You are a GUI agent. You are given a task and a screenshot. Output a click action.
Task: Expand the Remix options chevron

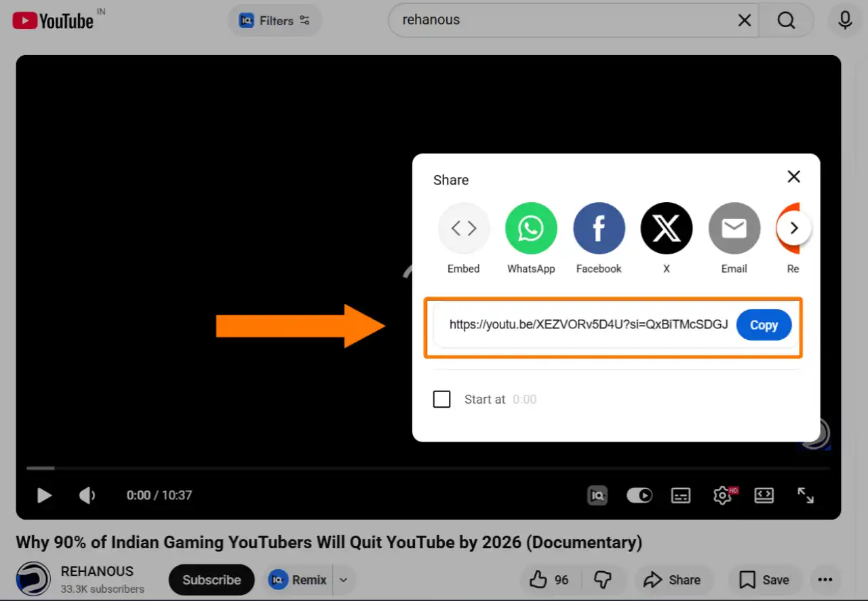pyautogui.click(x=343, y=579)
